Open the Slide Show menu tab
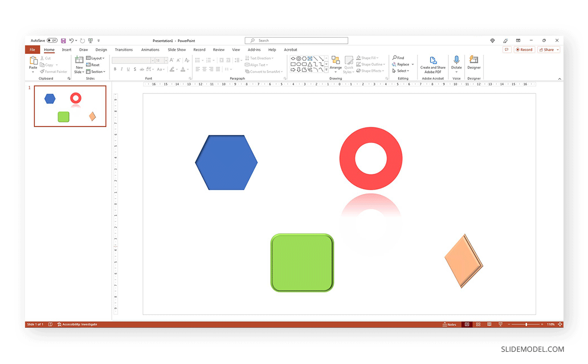588x364 pixels. pos(176,49)
